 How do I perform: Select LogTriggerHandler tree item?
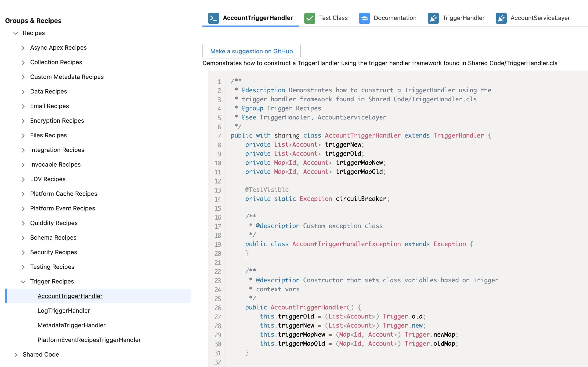63,310
